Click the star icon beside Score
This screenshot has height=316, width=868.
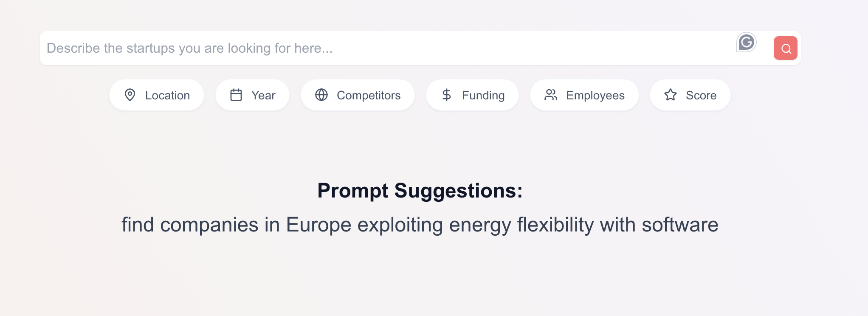(x=671, y=95)
